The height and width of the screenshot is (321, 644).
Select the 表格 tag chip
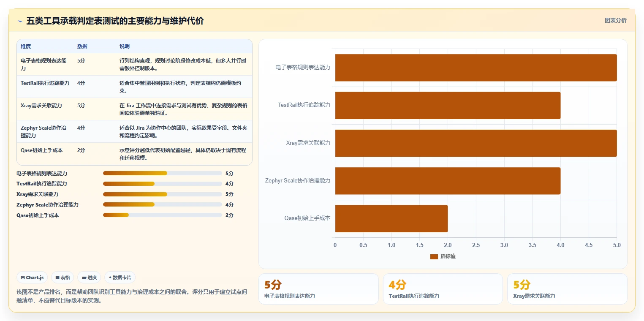coord(62,277)
